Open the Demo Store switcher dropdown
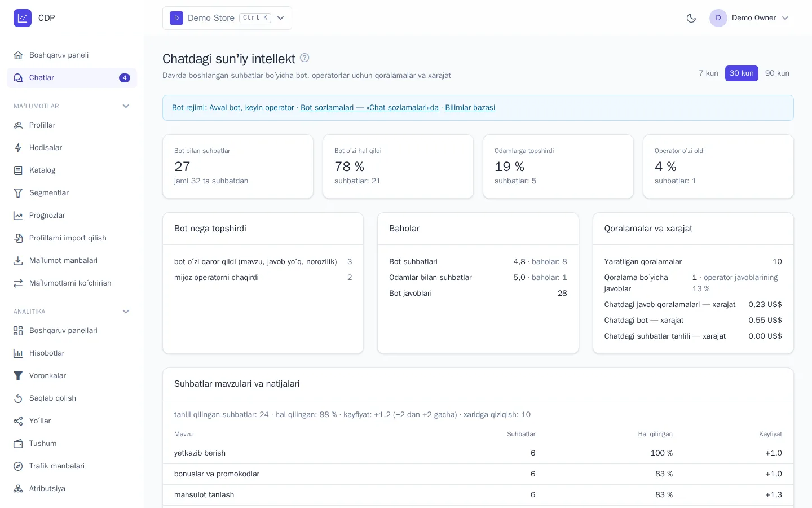Screen dimensions: 812x508 [x=227, y=18]
